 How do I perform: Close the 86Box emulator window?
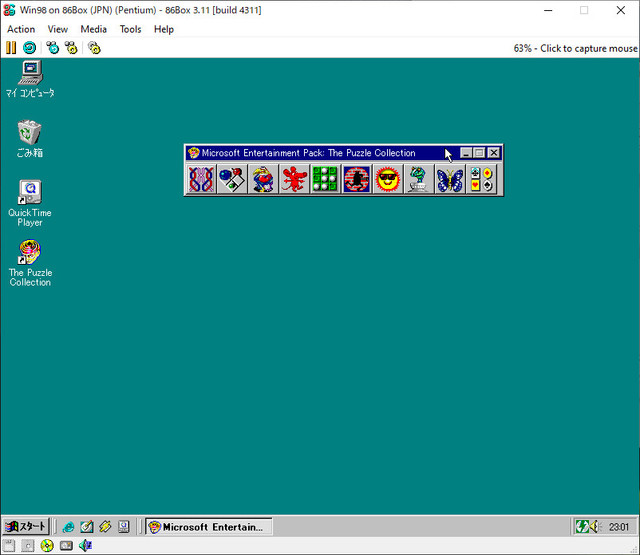620,10
